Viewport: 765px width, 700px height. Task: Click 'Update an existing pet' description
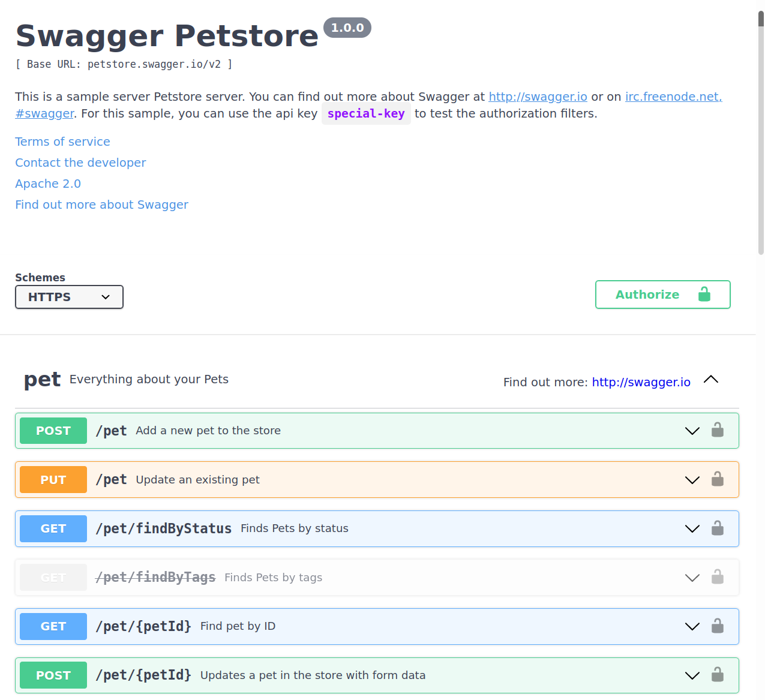pos(197,480)
